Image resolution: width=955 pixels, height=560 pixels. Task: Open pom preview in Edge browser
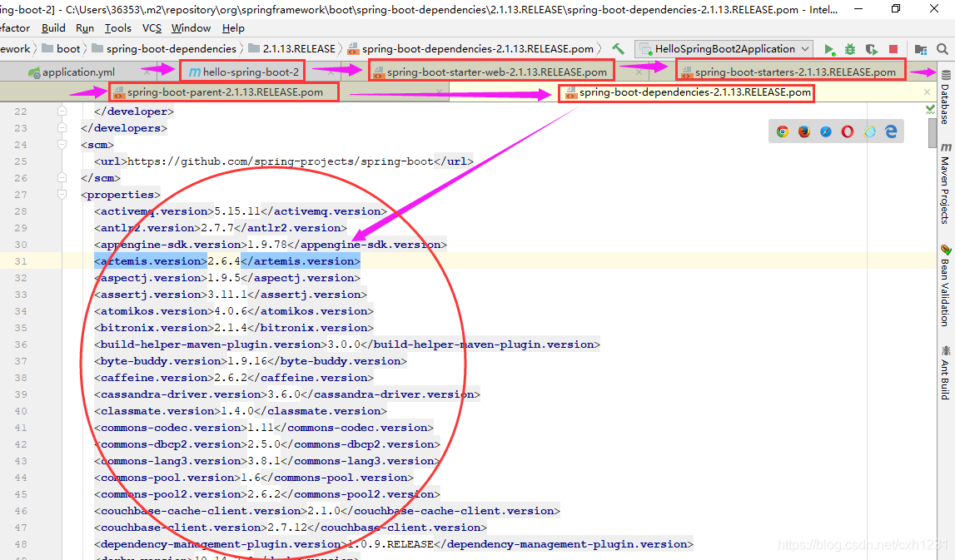[x=891, y=131]
